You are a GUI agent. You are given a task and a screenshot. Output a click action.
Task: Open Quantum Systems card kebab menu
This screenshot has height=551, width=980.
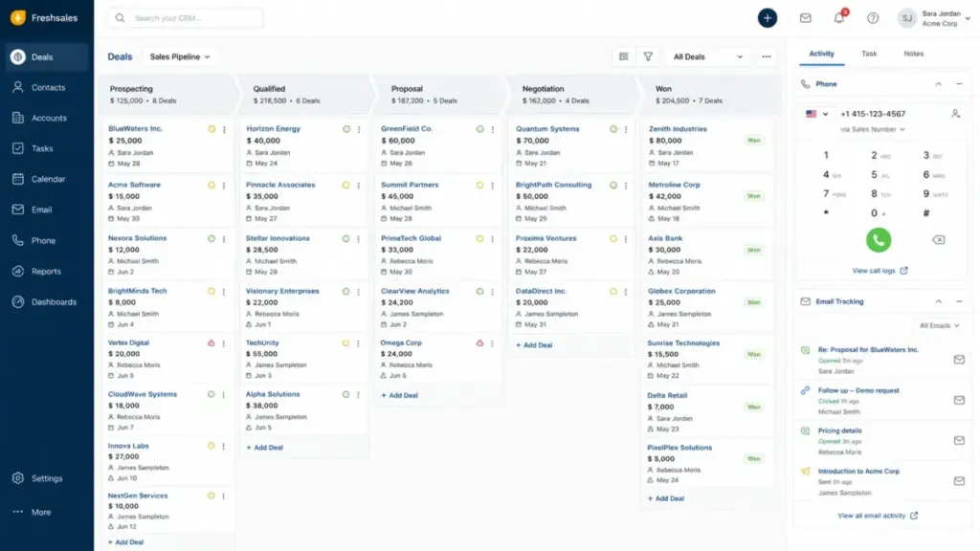point(626,129)
